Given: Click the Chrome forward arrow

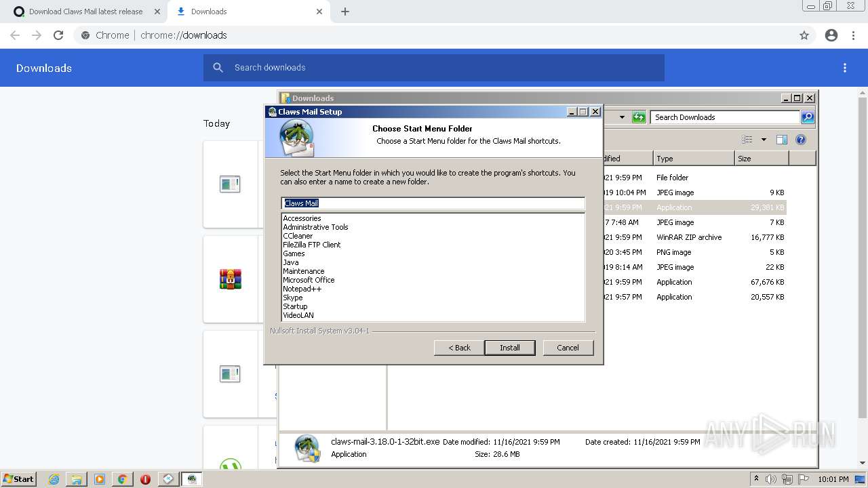Looking at the screenshot, I should click(37, 35).
